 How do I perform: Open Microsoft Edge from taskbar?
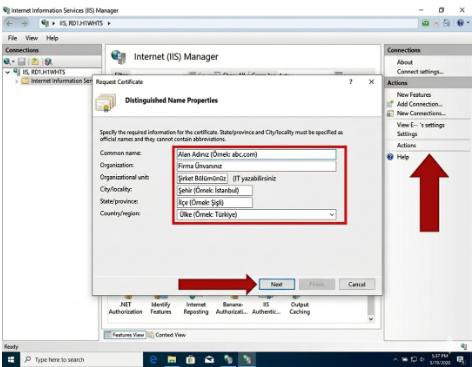coord(153,359)
